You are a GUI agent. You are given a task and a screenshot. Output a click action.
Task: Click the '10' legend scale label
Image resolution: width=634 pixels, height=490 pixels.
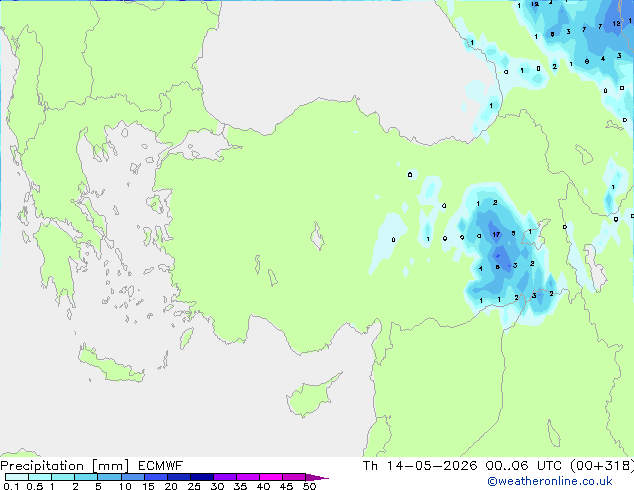pos(125,486)
